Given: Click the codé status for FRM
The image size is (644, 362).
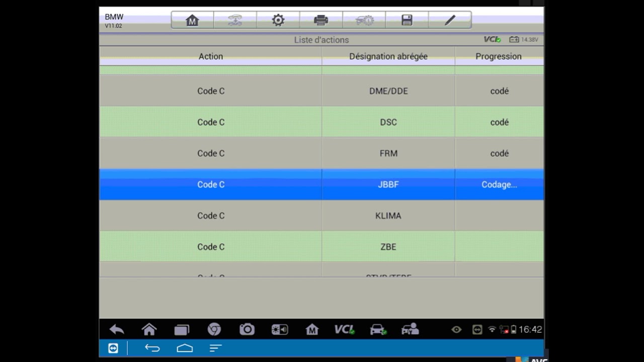Looking at the screenshot, I should pyautogui.click(x=499, y=153).
